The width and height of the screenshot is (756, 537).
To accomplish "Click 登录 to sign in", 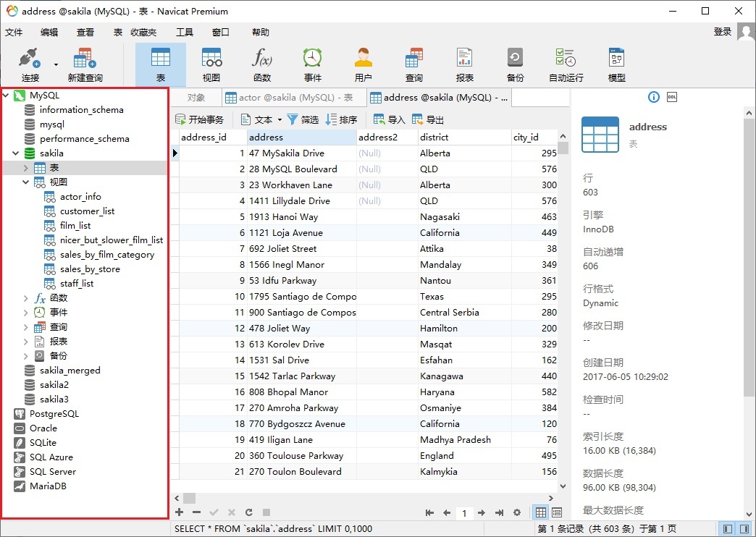I will 722,32.
